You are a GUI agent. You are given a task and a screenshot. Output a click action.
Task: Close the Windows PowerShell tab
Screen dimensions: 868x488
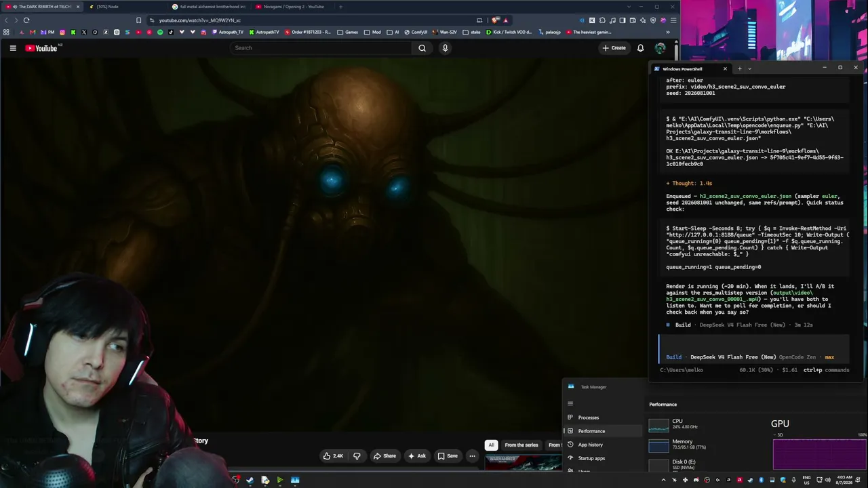pos(725,68)
